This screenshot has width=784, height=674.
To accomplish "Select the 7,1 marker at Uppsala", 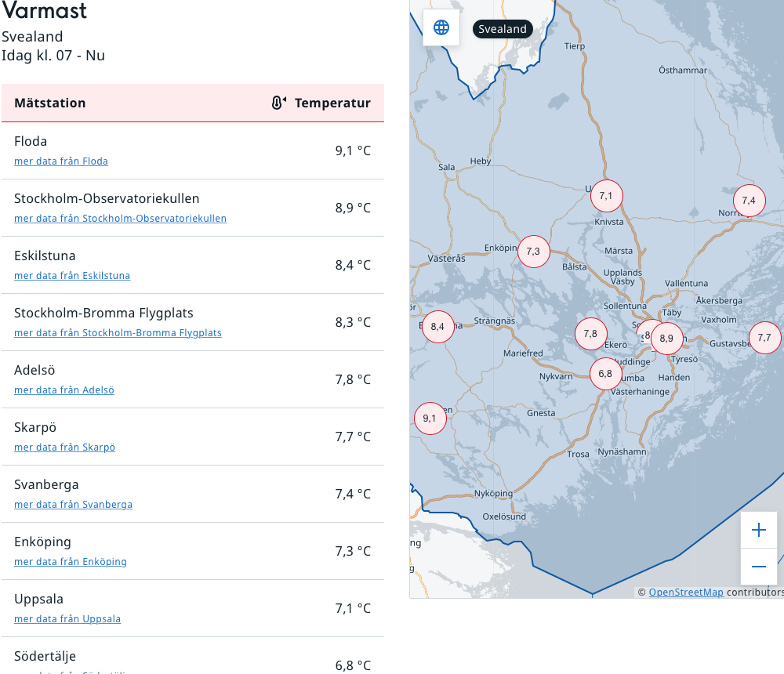I will [606, 196].
